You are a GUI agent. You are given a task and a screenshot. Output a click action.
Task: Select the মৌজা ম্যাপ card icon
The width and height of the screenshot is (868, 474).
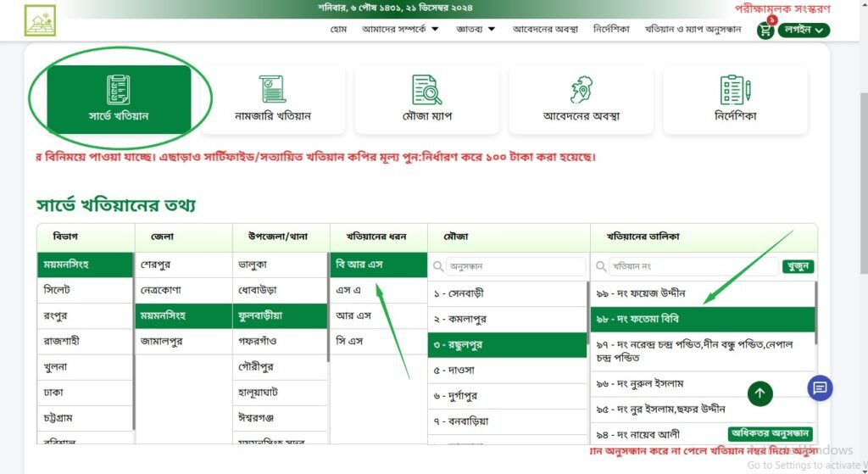[x=427, y=90]
